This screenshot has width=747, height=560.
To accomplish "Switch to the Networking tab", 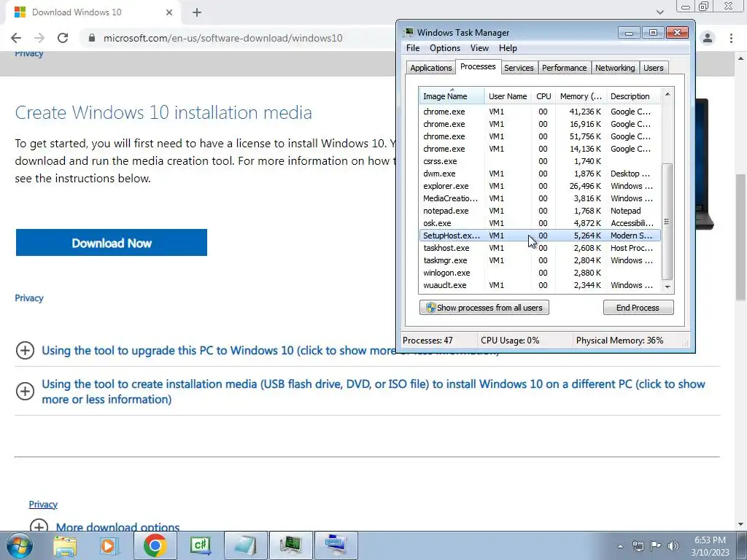I will tap(615, 68).
